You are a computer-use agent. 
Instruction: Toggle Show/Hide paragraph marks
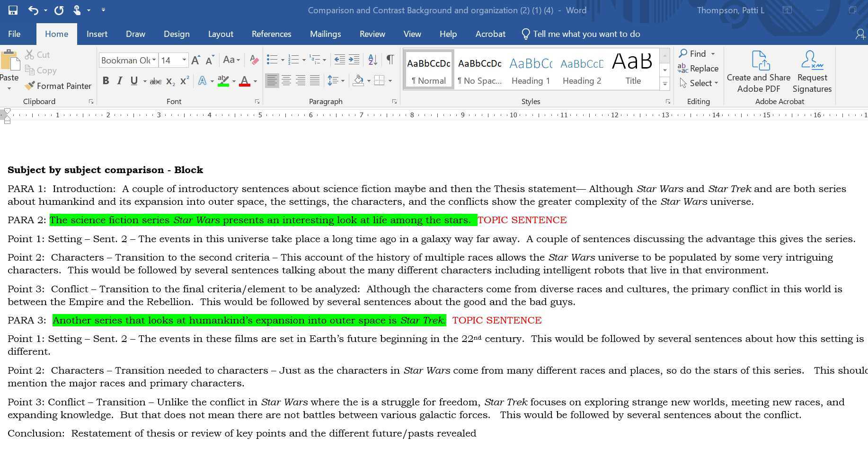(x=390, y=60)
